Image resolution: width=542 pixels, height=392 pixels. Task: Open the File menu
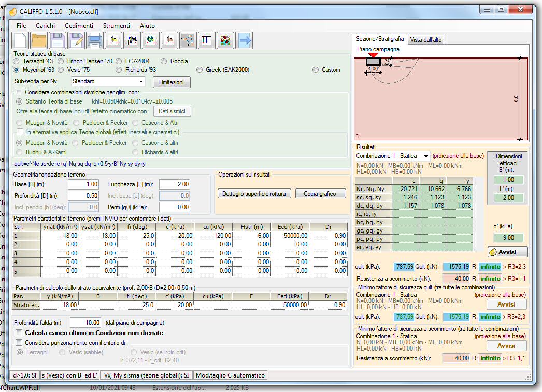(21, 25)
